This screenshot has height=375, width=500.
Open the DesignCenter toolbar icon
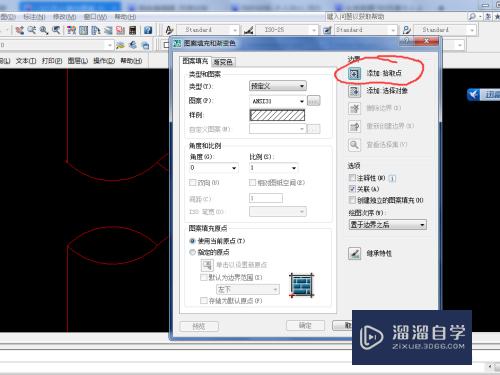pos(83,30)
